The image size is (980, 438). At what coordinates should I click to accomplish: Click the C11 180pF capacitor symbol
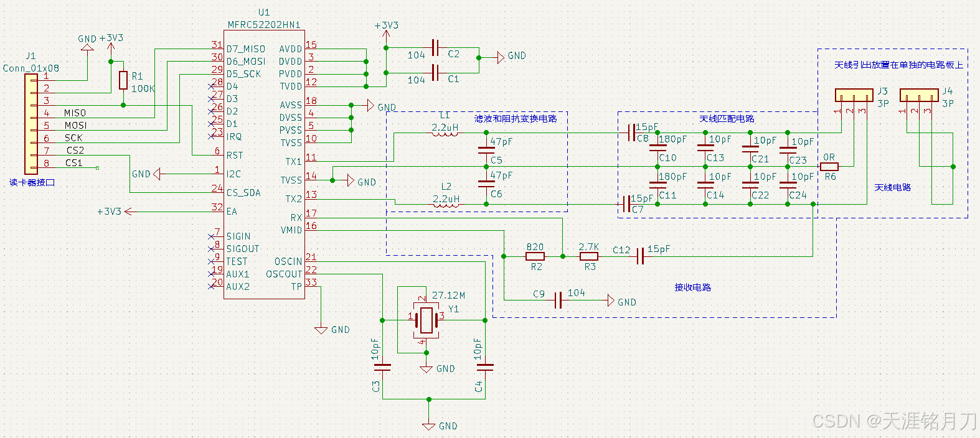pos(657,185)
